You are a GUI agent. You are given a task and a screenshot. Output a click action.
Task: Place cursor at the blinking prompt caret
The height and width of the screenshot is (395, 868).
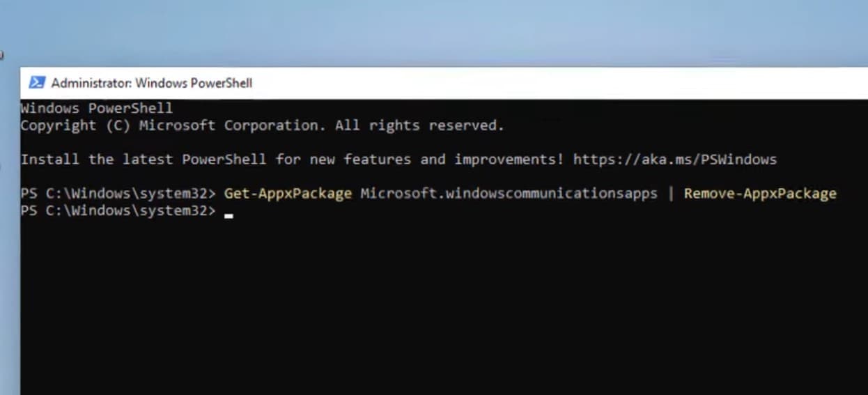[x=228, y=216]
